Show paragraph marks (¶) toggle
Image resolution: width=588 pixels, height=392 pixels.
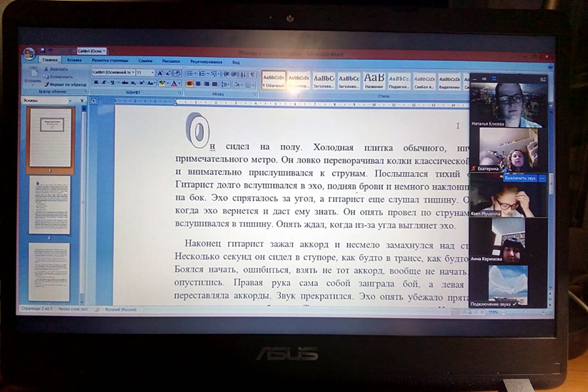(252, 74)
